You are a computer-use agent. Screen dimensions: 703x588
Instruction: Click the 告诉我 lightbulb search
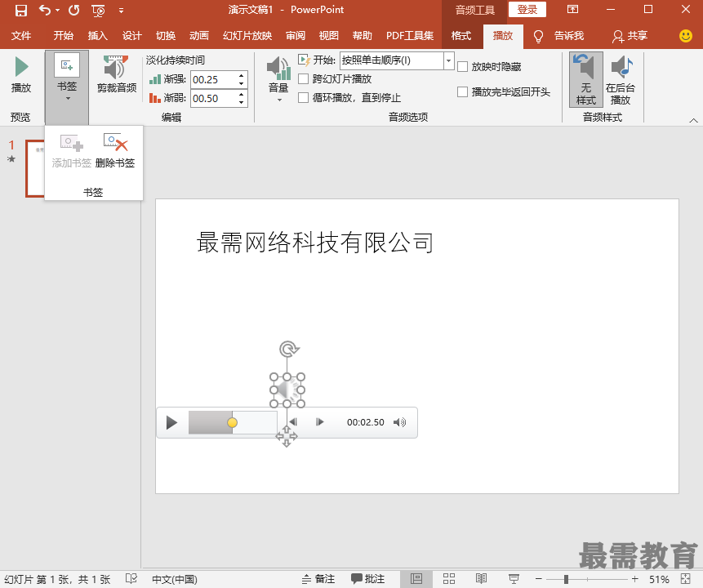[560, 36]
